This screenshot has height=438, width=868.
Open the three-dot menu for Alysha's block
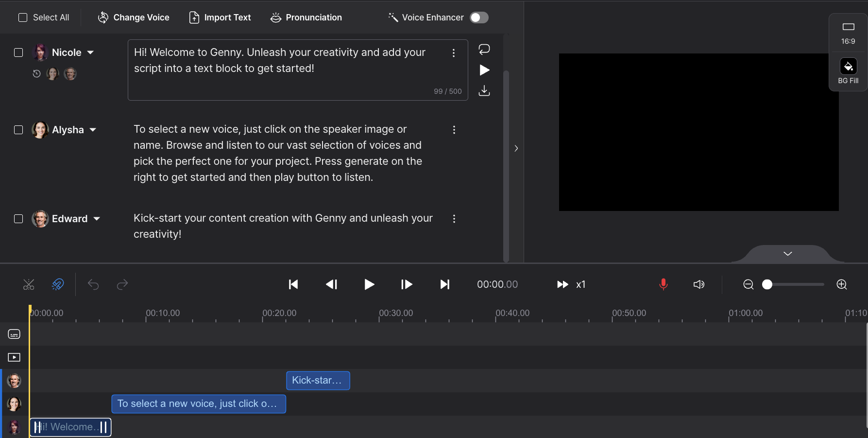[454, 130]
